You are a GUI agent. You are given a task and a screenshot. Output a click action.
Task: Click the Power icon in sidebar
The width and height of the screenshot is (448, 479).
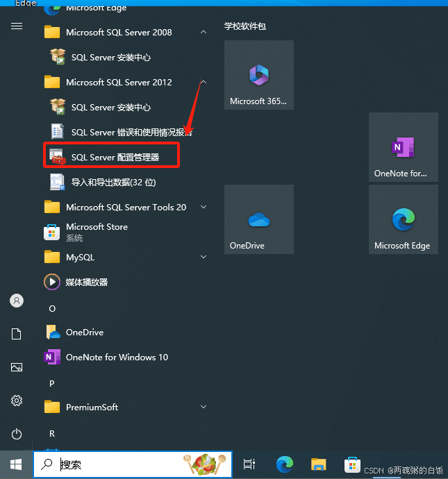17,434
